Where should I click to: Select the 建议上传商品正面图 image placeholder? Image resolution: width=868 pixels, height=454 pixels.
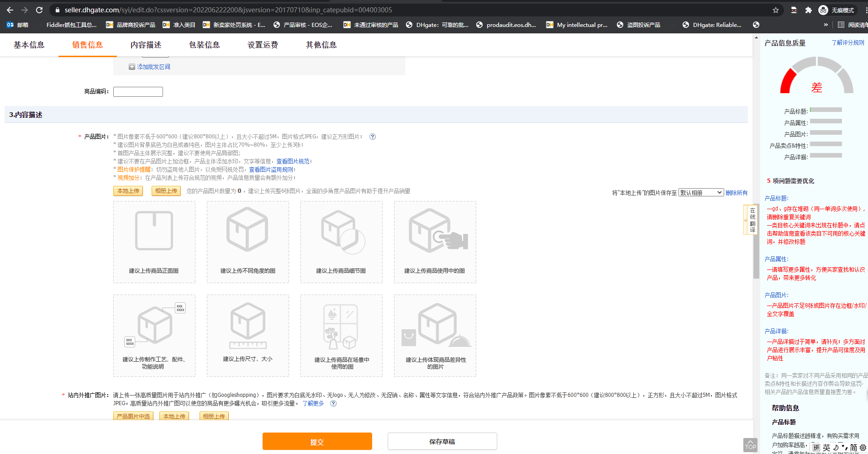pos(154,242)
